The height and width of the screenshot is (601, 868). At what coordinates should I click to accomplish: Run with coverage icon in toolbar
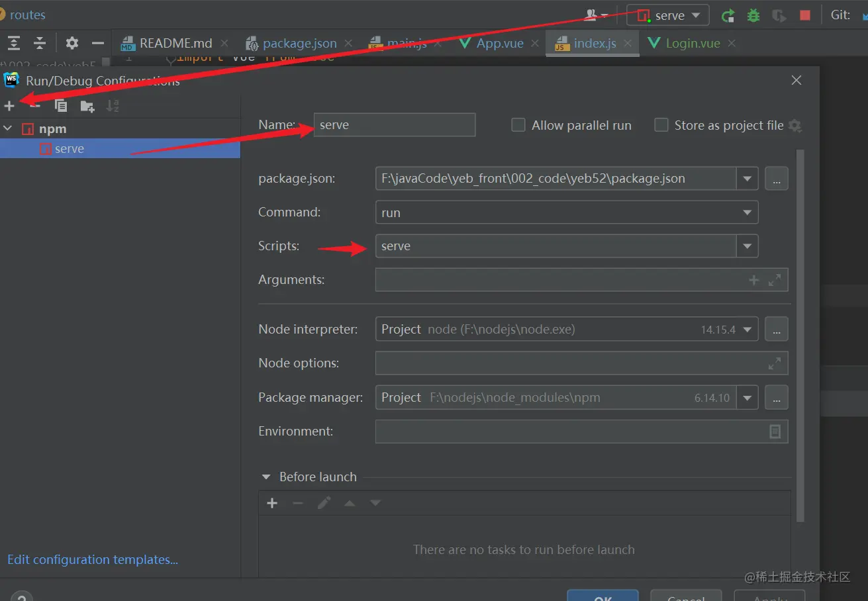tap(779, 15)
